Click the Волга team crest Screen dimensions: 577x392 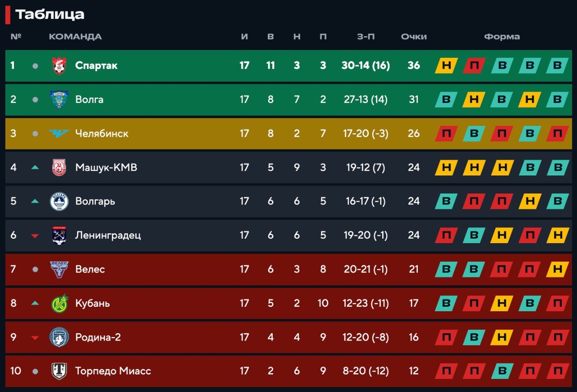click(x=59, y=100)
